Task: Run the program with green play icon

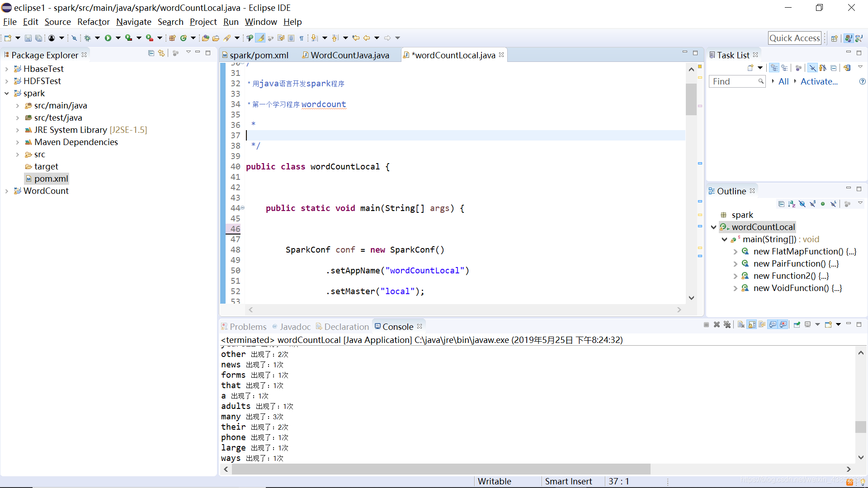Action: [x=108, y=38]
